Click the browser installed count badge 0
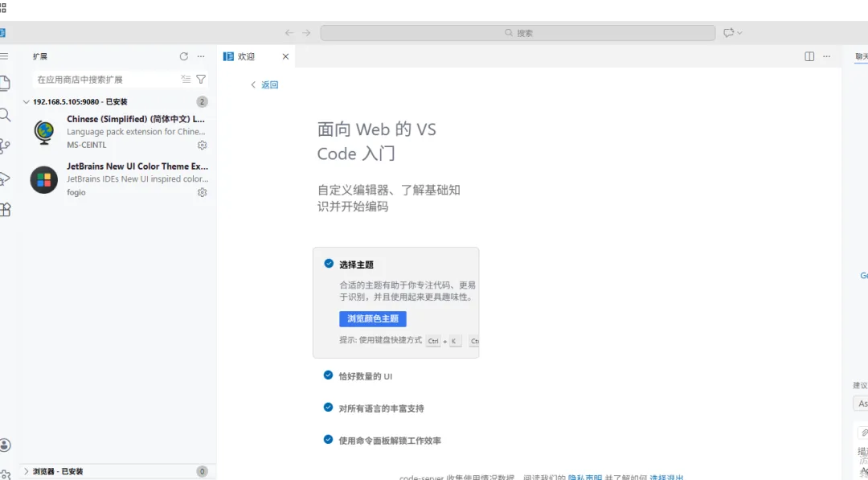This screenshot has height=480, width=868. [x=202, y=472]
